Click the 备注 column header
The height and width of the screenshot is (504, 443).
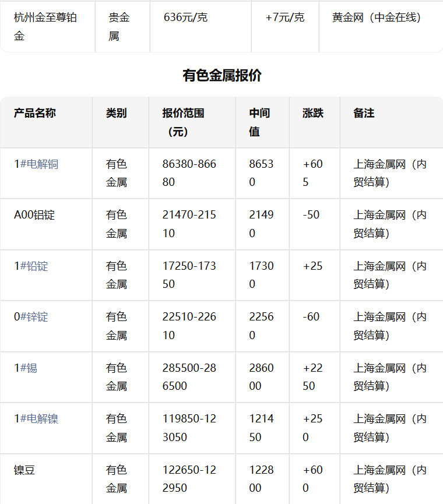pyautogui.click(x=364, y=113)
